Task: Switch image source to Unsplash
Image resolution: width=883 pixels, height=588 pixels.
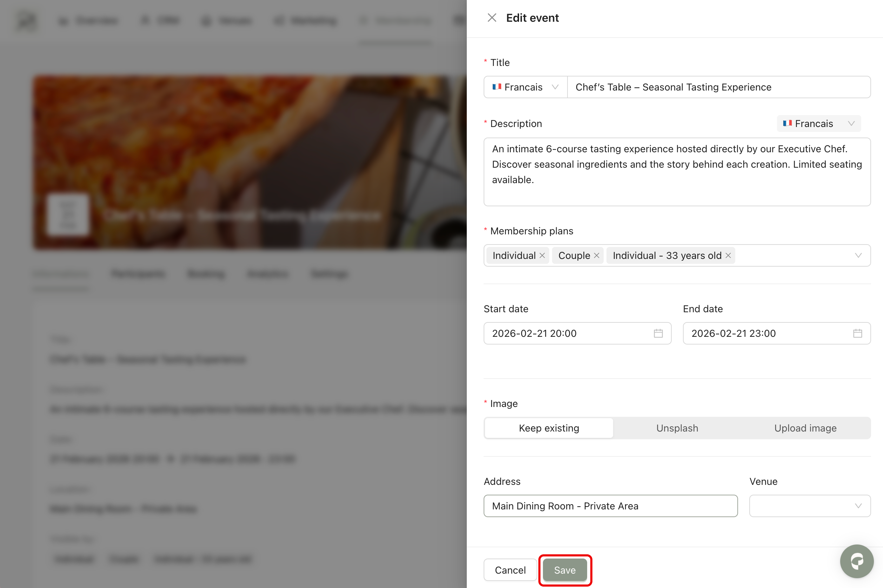Action: pyautogui.click(x=677, y=428)
